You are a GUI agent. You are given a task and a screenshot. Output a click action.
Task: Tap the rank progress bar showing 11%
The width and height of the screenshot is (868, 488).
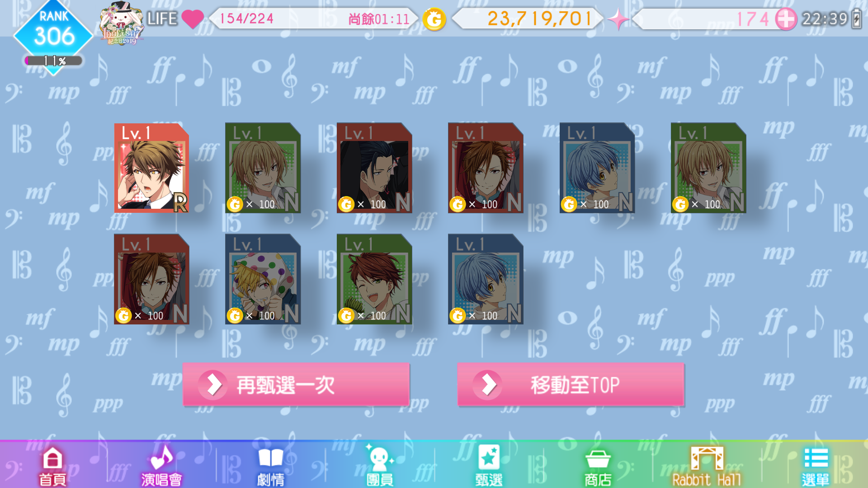[x=53, y=61]
